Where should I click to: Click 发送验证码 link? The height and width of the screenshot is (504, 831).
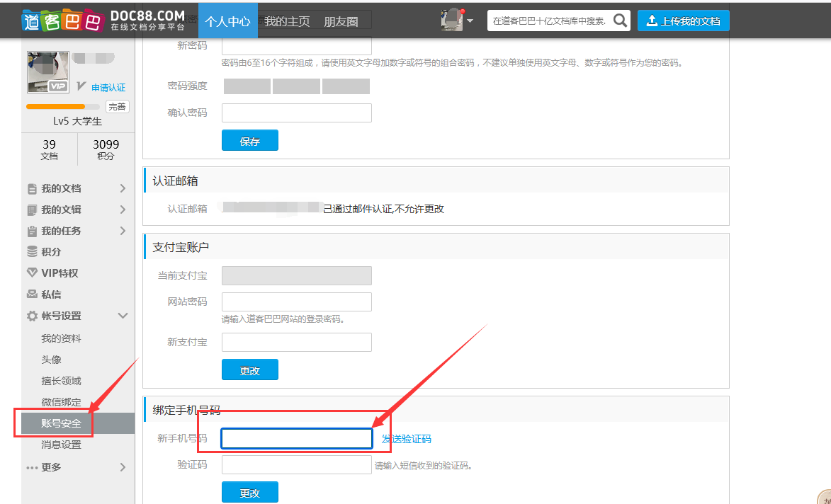coord(406,439)
